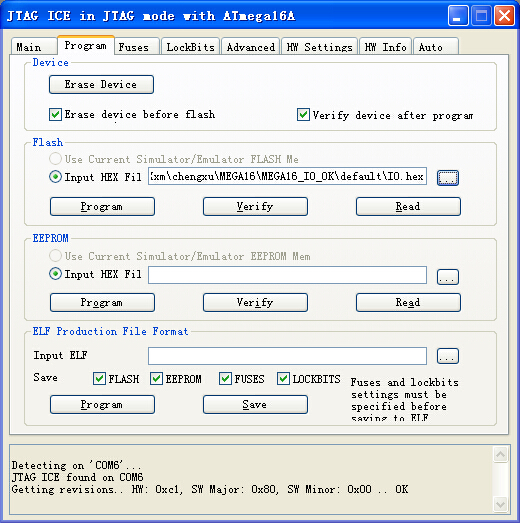Switch to the Main tab
Image resolution: width=520 pixels, height=523 pixels.
tap(34, 47)
